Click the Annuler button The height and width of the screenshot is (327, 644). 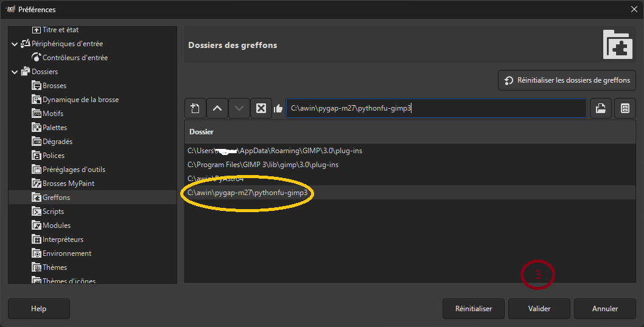(605, 309)
